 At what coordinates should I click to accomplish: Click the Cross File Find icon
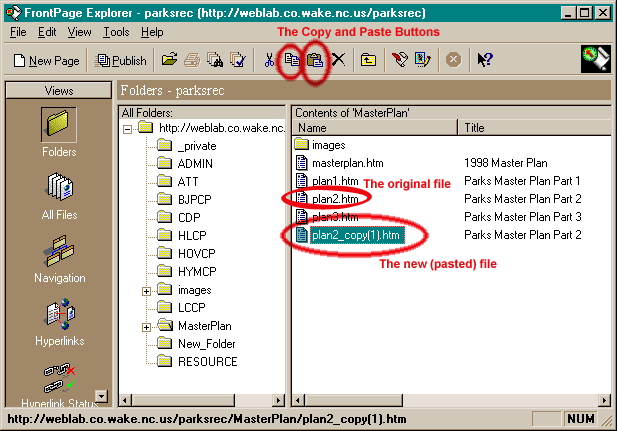point(214,60)
